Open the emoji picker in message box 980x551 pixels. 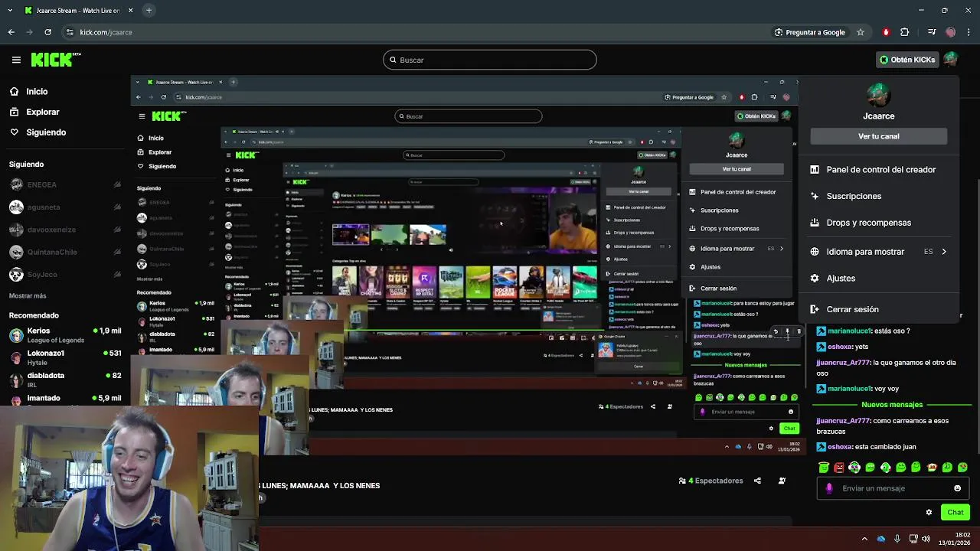coord(957,488)
